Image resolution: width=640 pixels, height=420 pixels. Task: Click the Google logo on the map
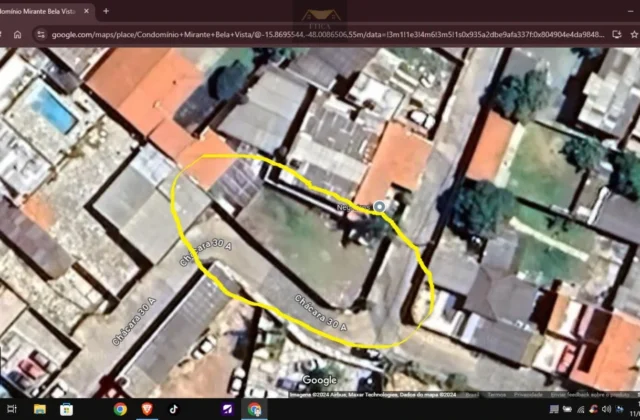[x=320, y=380]
